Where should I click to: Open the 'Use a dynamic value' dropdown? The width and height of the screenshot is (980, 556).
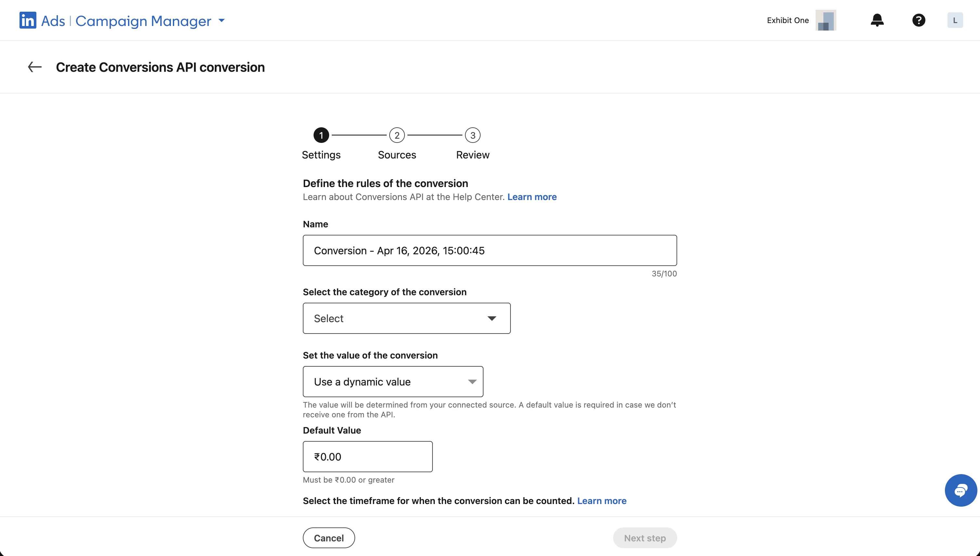[x=393, y=382]
